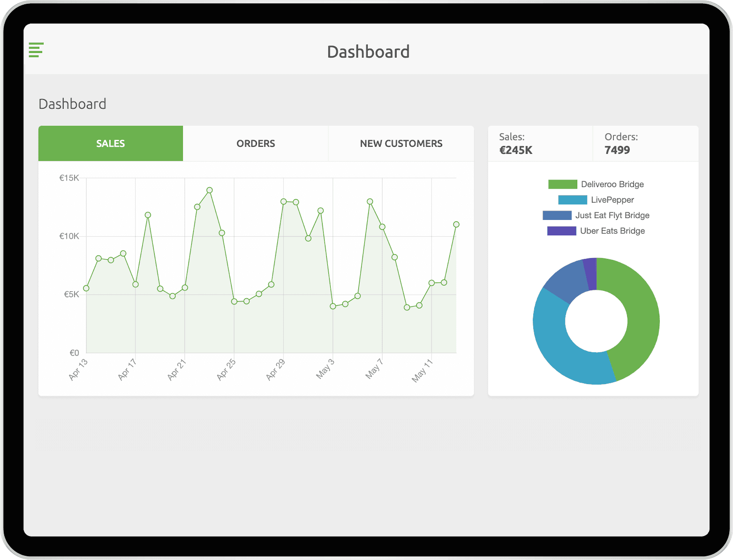Click the Sales €245K summary box

(540, 144)
